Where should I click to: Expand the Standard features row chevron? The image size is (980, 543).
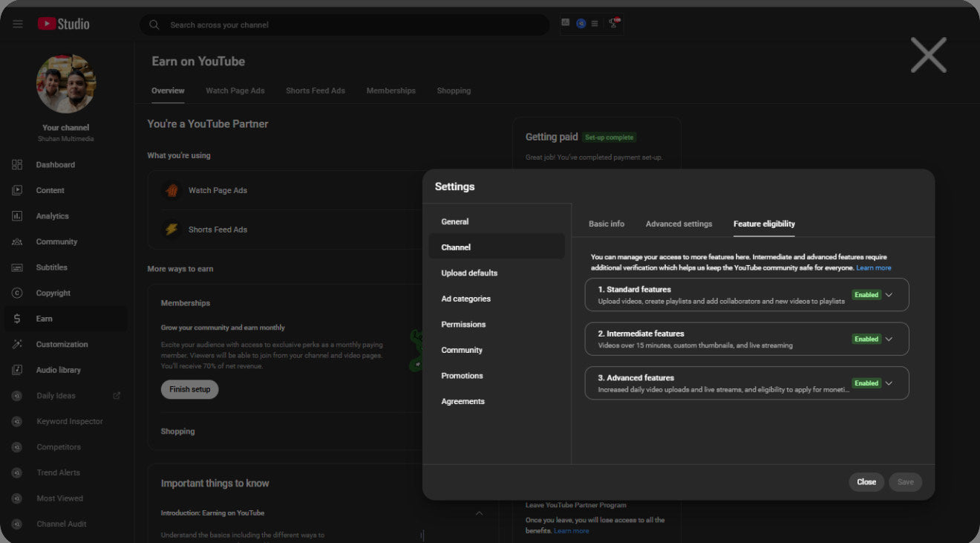[x=889, y=295]
